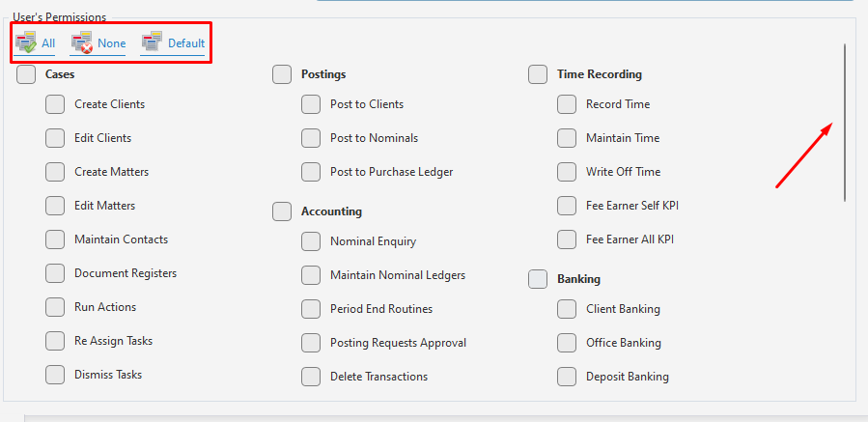Screen dimensions: 868x422
Task: Click the permissions panel vertical scrollbar
Action: click(845, 123)
